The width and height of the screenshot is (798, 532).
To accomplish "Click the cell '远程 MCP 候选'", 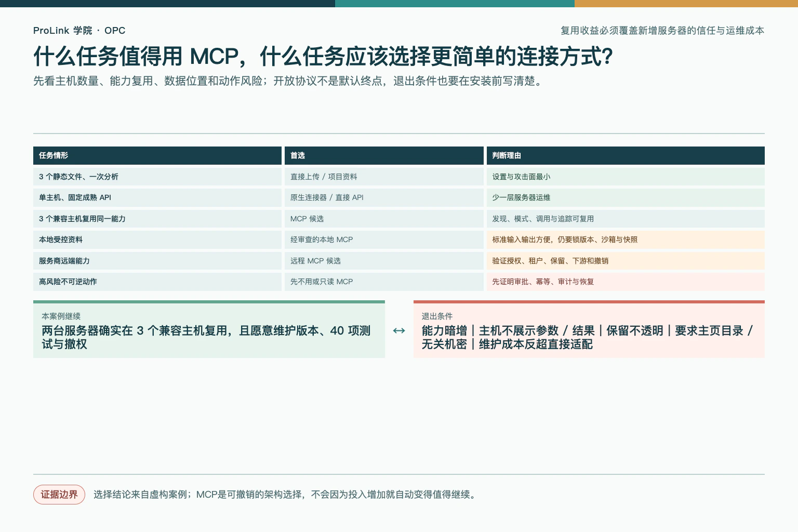I will coord(384,261).
